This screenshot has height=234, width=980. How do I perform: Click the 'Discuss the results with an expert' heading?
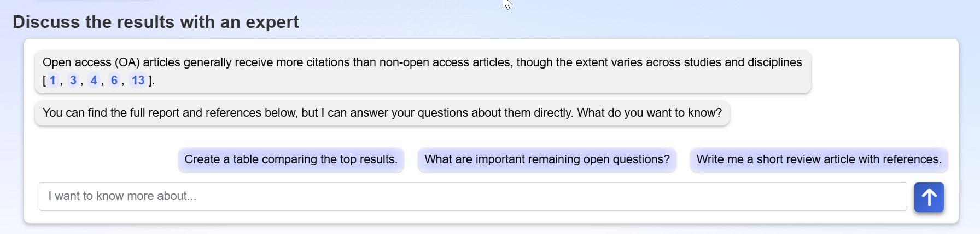[156, 22]
